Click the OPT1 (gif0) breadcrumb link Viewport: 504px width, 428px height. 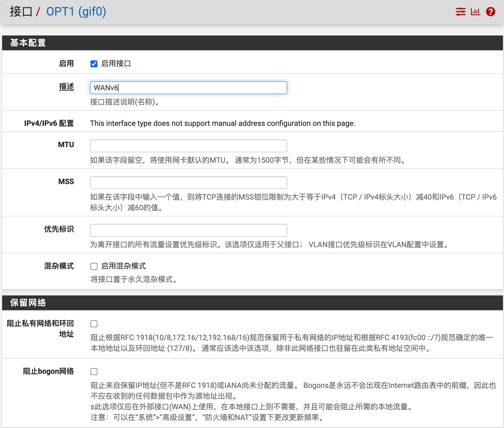[x=76, y=12]
